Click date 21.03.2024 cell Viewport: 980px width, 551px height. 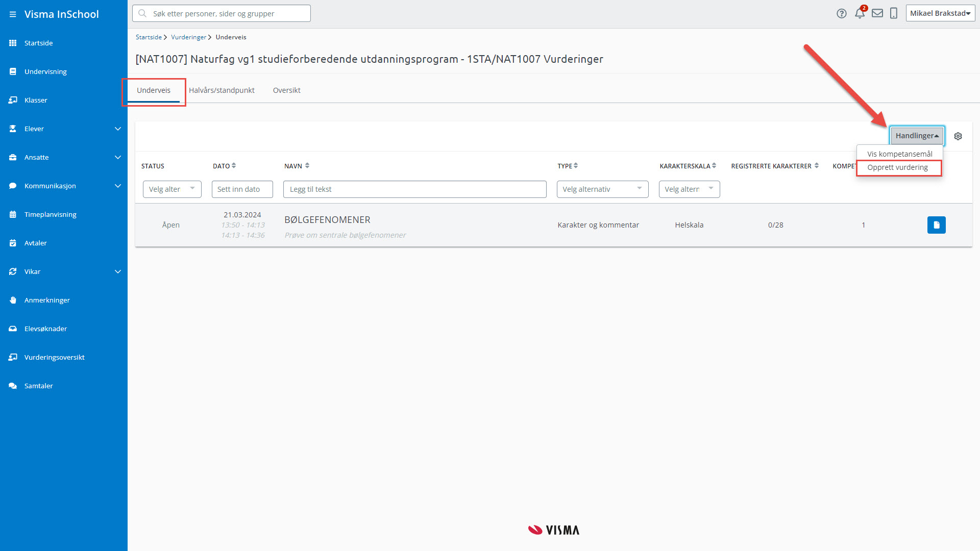pyautogui.click(x=242, y=215)
